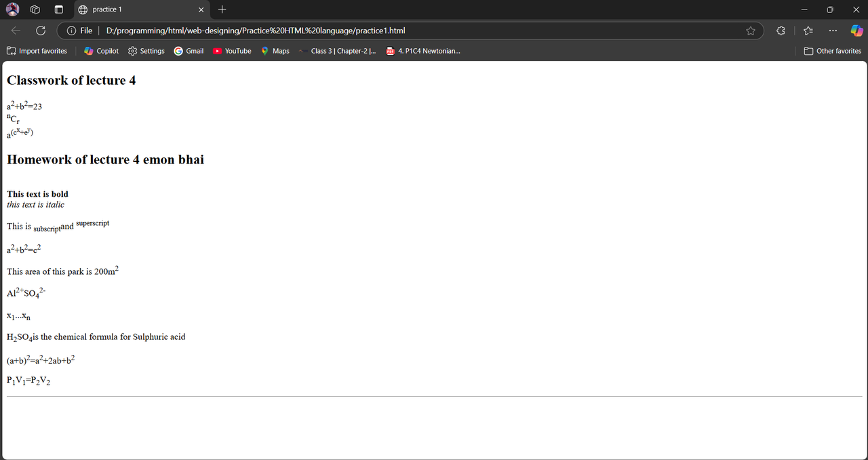Restore down the browser window
Screen dimensions: 868x460
click(x=830, y=9)
